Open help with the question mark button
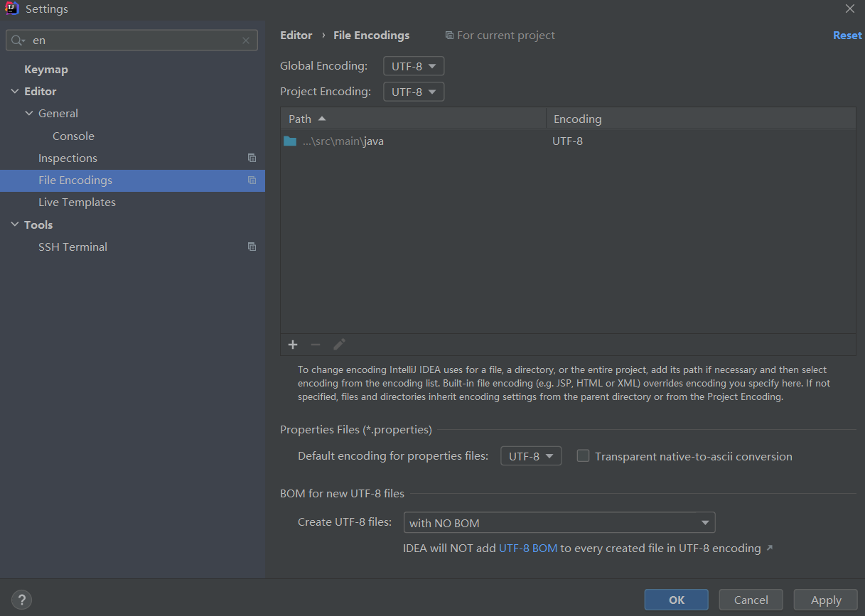Image resolution: width=865 pixels, height=616 pixels. tap(22, 600)
